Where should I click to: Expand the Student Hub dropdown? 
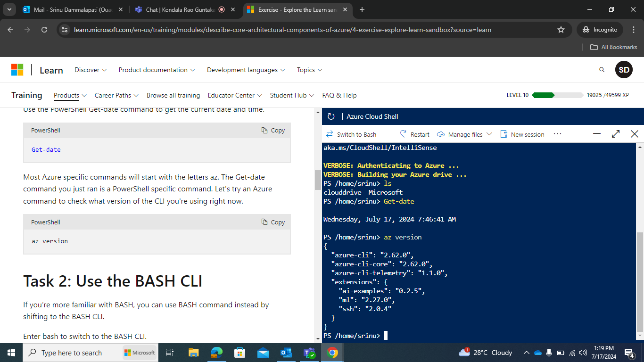pos(292,95)
